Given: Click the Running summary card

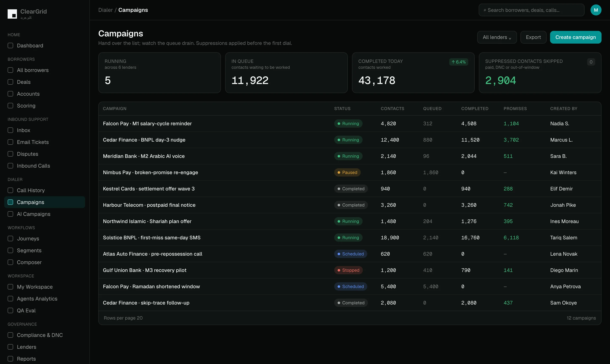Looking at the screenshot, I should 159,73.
